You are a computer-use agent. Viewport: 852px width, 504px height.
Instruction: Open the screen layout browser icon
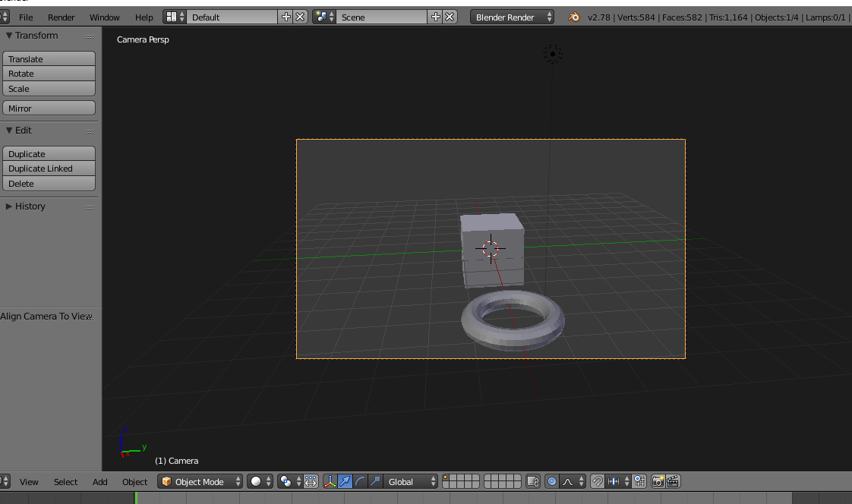point(175,17)
